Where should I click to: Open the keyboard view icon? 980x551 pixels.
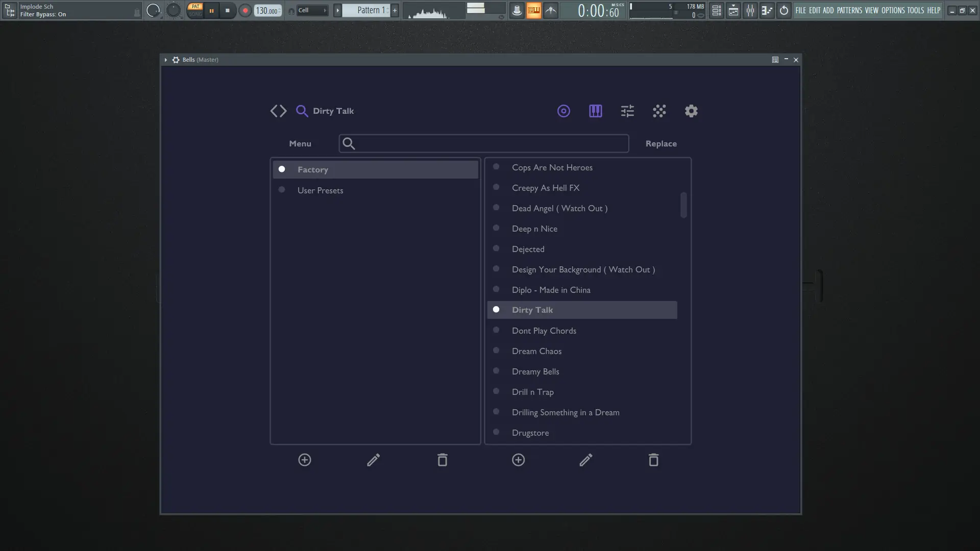pos(595,111)
